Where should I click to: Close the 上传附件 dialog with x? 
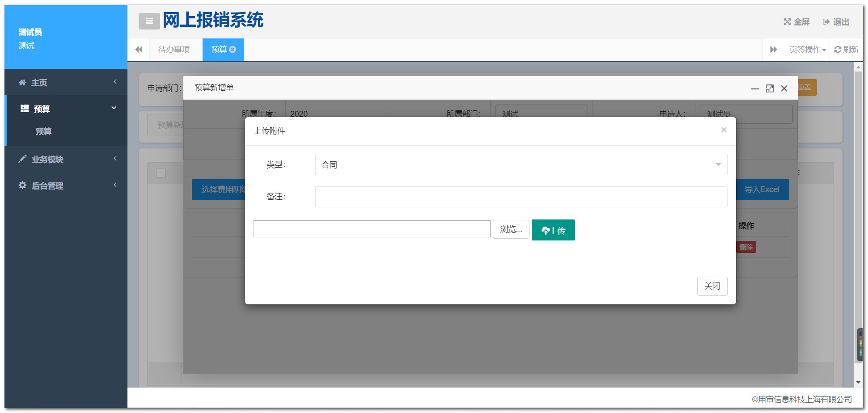724,130
